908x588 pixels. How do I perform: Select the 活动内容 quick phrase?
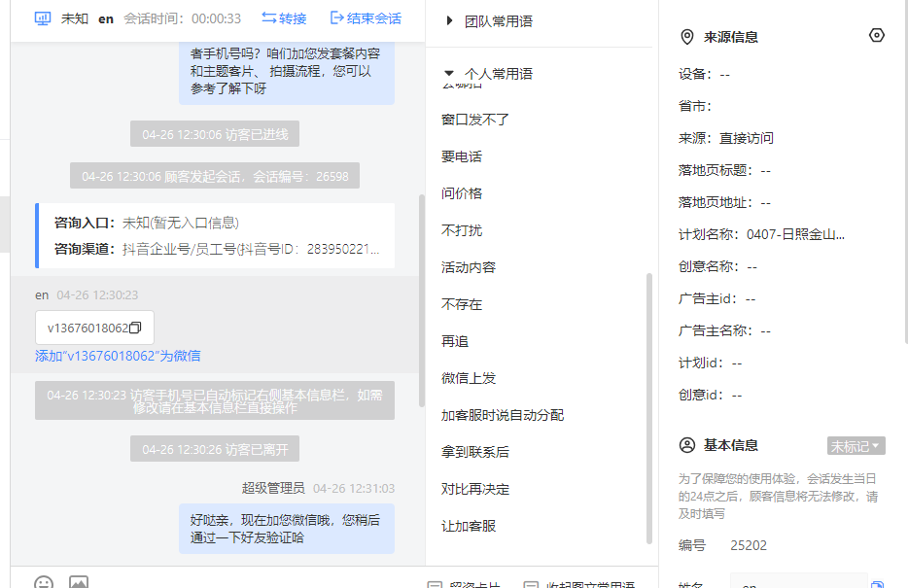[469, 268]
